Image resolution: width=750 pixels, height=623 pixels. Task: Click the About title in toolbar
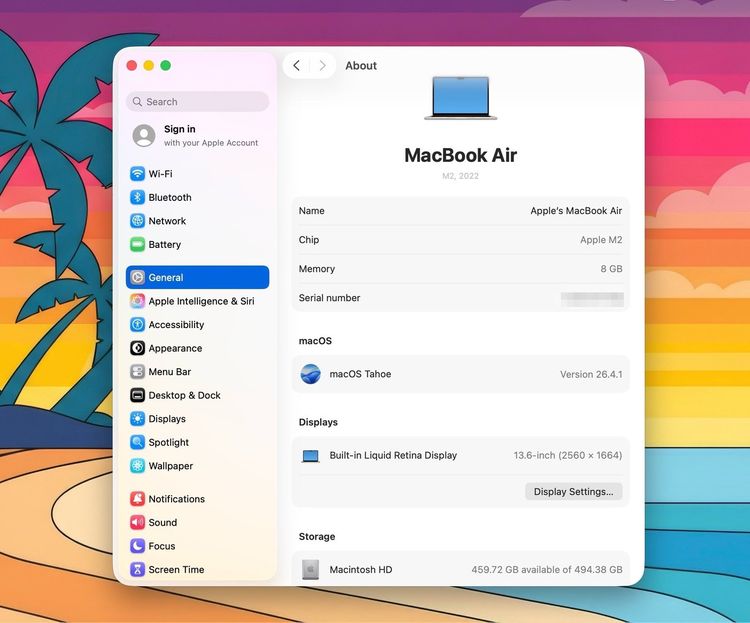pos(361,66)
